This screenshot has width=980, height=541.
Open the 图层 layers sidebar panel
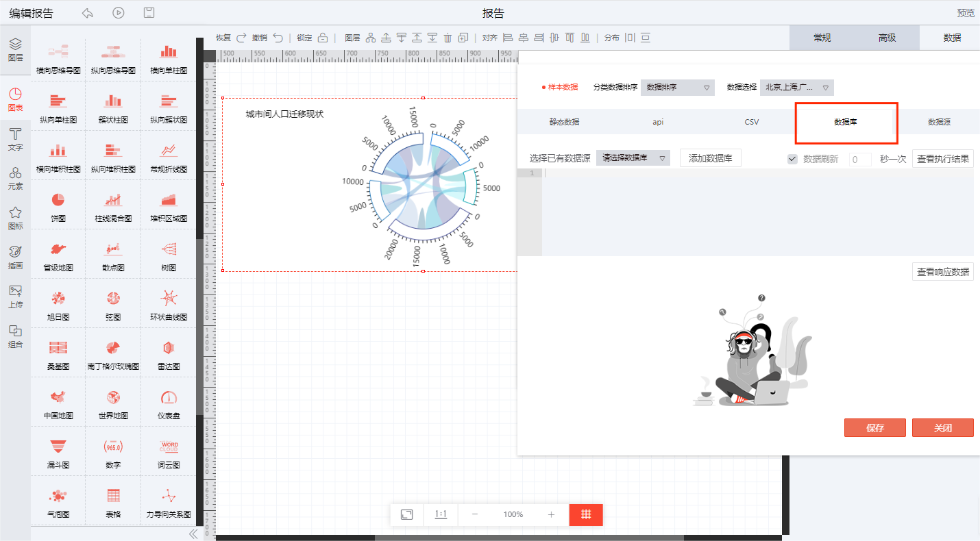click(x=15, y=49)
